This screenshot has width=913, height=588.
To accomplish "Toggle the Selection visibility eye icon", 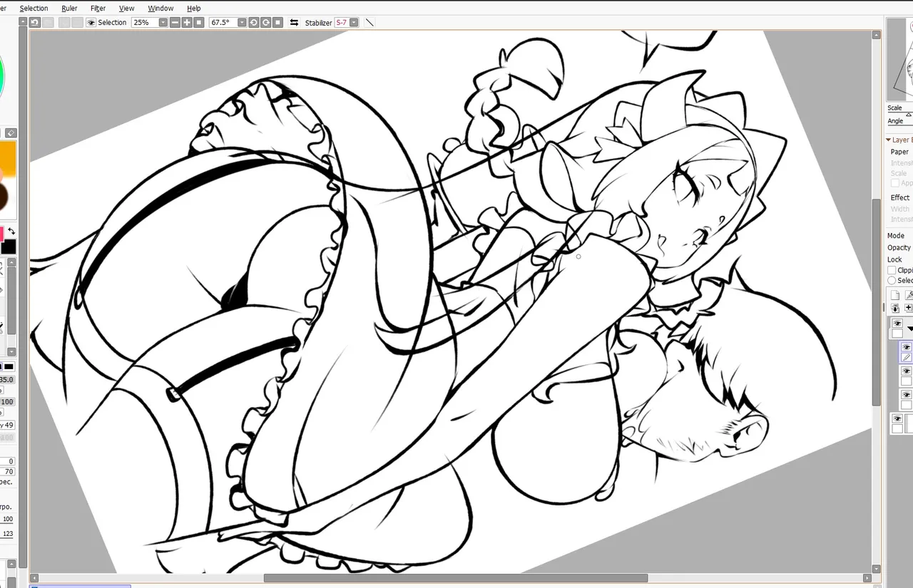I will point(91,23).
